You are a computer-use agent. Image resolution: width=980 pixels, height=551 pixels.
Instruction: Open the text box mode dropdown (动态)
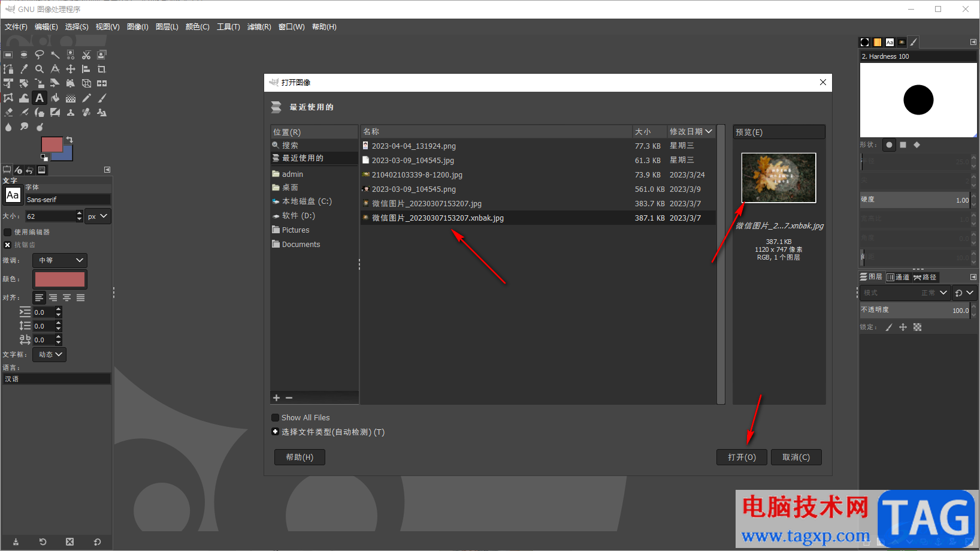tap(50, 354)
